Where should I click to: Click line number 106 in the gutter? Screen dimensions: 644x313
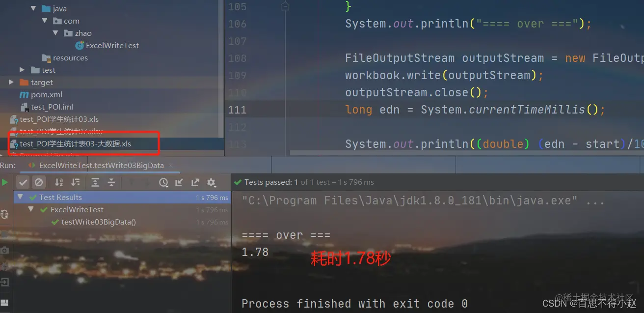[237, 24]
